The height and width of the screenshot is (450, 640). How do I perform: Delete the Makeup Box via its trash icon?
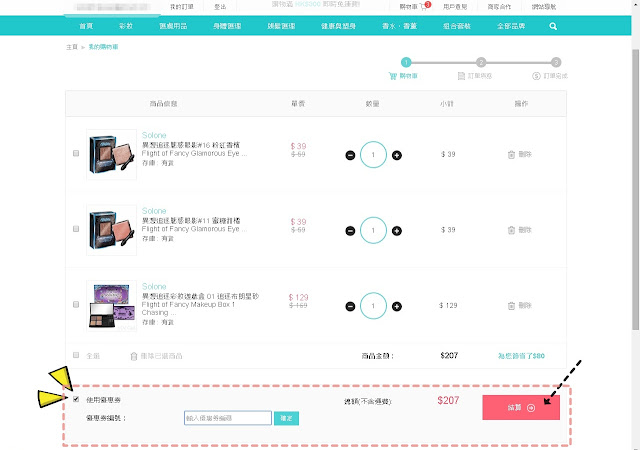coord(511,305)
